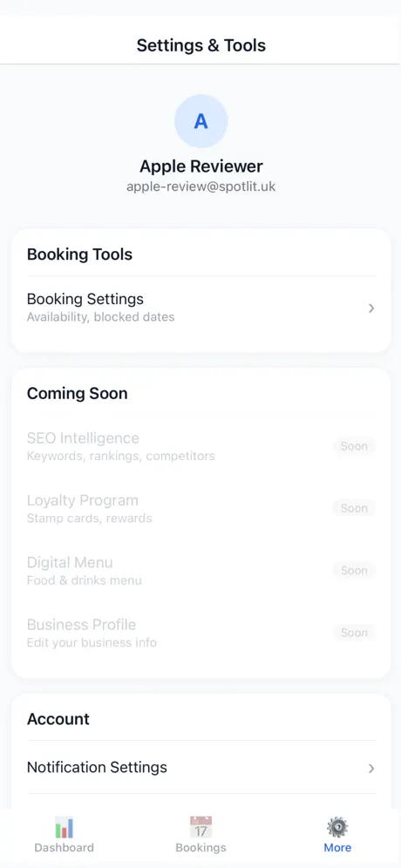Tap Soon badge beside SEO Intelligence
Viewport: 401px width, 868px height.
(354, 446)
